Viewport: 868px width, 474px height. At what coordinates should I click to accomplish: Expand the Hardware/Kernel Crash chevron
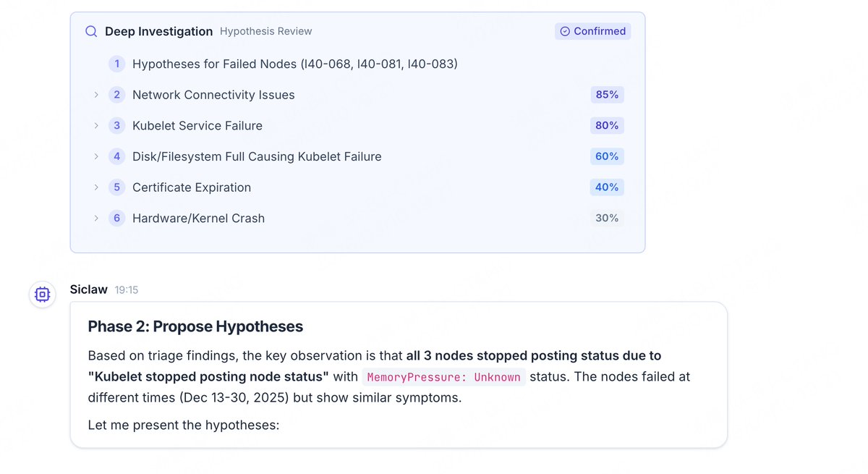pos(96,218)
